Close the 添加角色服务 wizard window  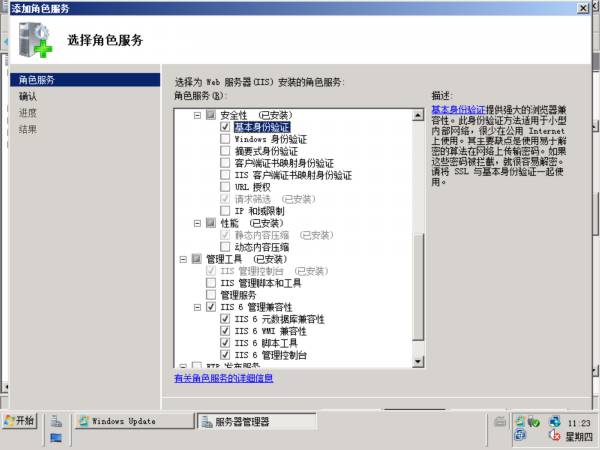583,8
